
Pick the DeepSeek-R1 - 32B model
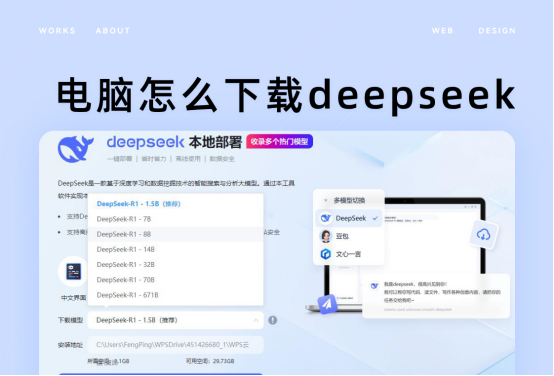coord(176,265)
